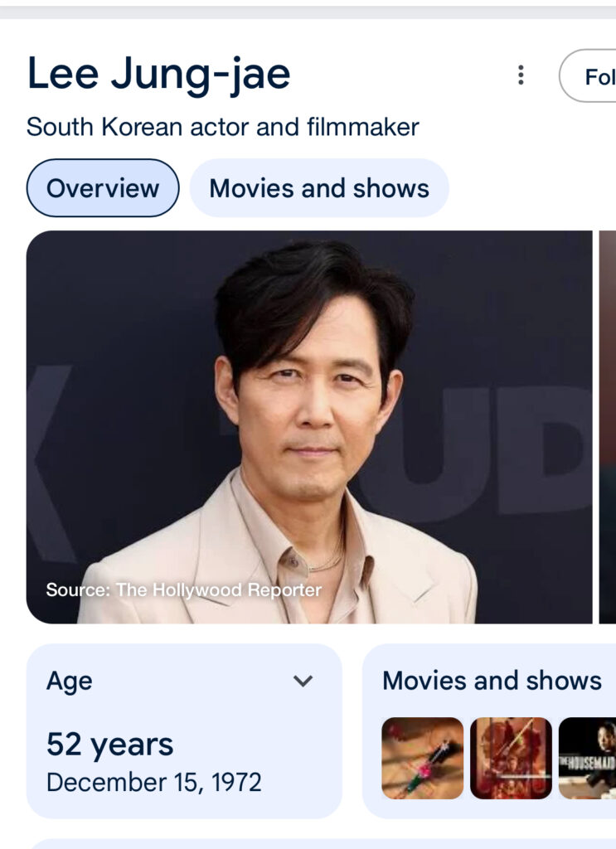Open the Hollywood Reporter source link
616x849 pixels.
pyautogui.click(x=183, y=590)
